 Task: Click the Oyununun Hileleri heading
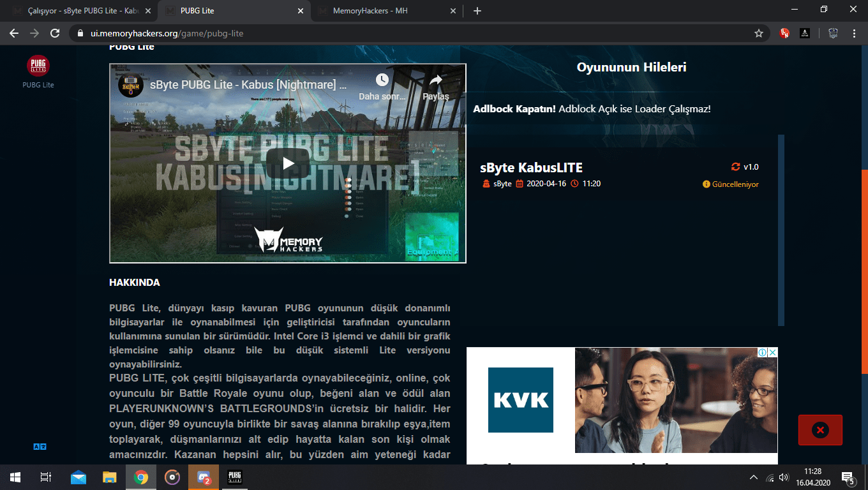point(631,67)
